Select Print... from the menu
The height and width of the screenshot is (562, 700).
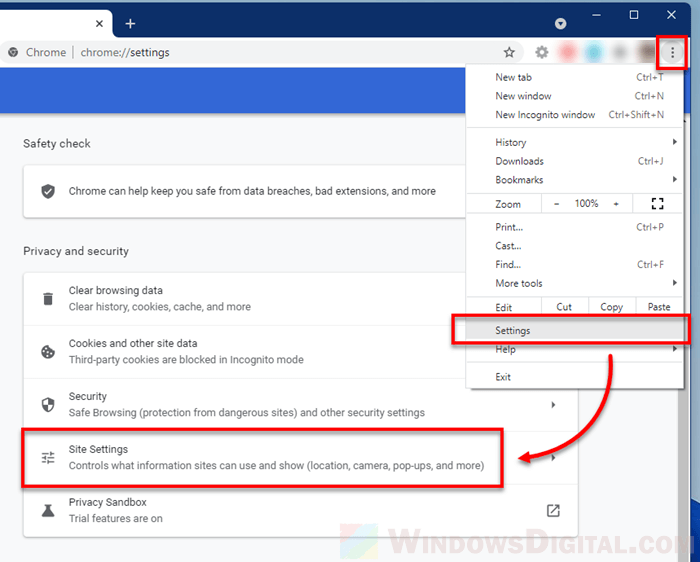[x=575, y=227]
